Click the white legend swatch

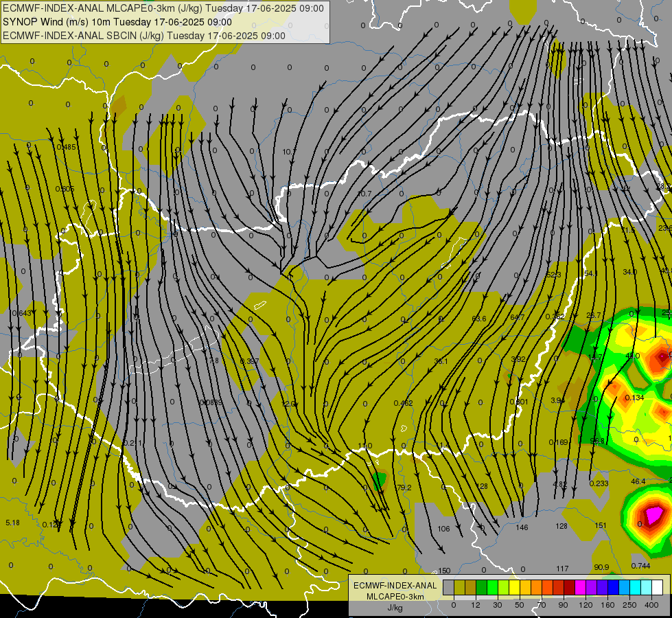[x=657, y=587]
